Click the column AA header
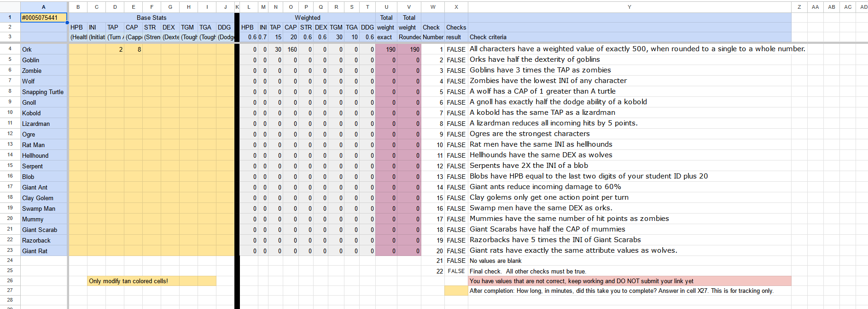Viewport: 868px width, 309px height. click(815, 7)
